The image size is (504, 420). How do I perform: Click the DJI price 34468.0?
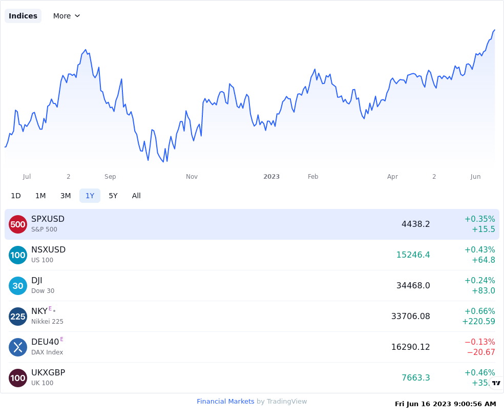[413, 285]
